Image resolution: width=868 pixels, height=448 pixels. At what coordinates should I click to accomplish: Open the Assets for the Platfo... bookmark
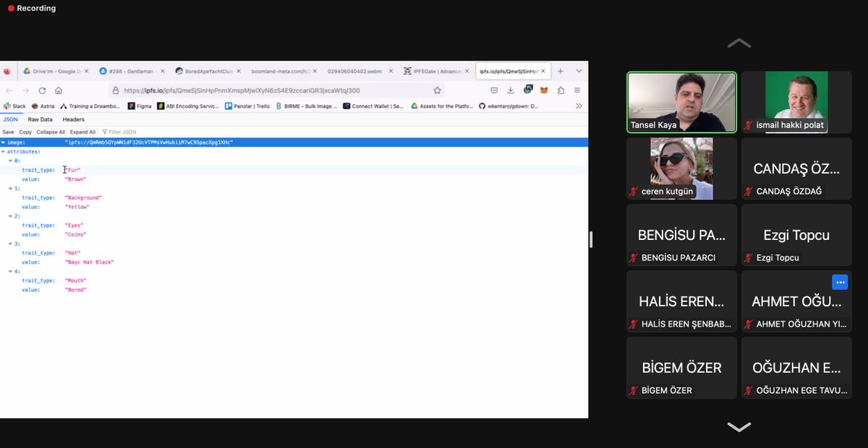pyautogui.click(x=442, y=105)
